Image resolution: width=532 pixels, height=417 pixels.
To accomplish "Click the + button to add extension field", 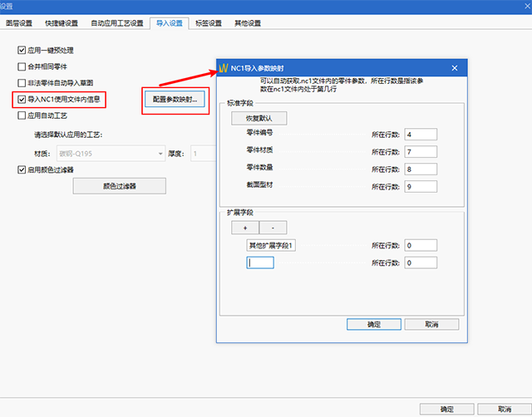I will pos(245,228).
